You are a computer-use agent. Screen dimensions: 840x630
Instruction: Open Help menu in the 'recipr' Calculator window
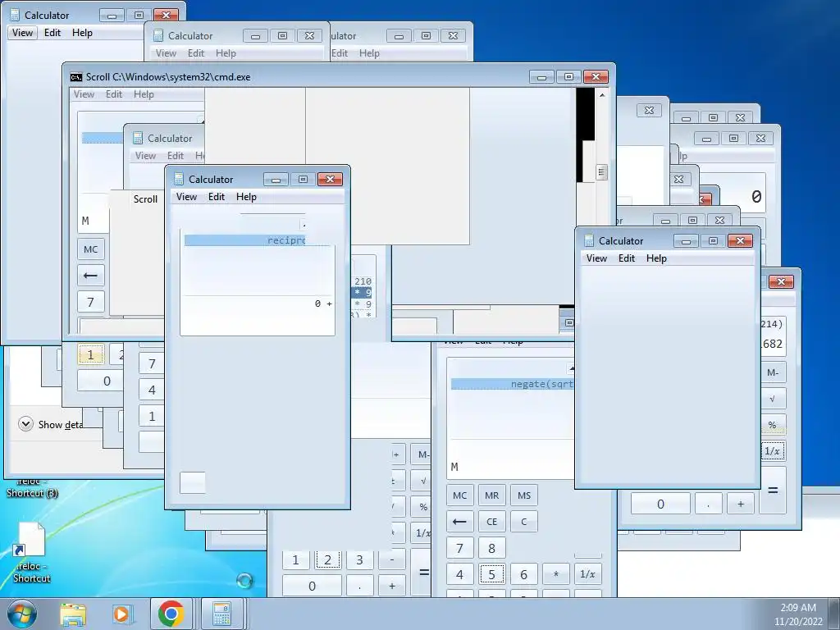tap(246, 197)
